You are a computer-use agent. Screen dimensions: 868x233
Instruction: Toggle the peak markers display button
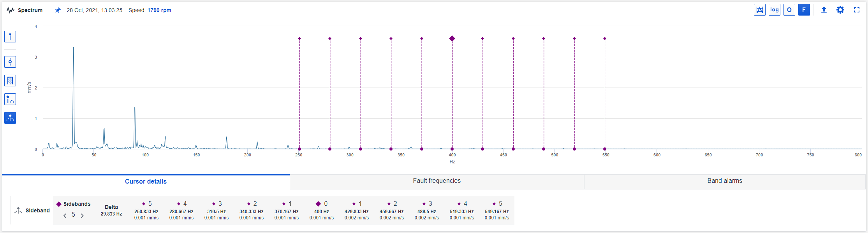759,10
